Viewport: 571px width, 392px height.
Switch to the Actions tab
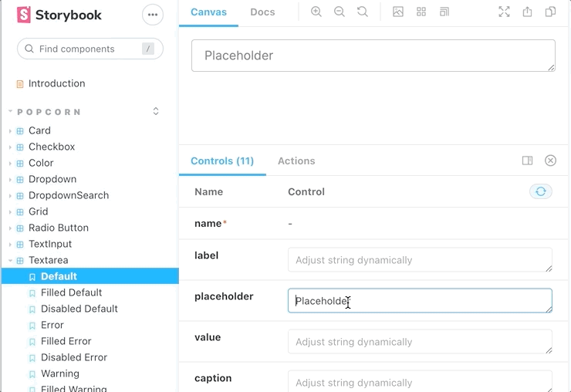(296, 161)
